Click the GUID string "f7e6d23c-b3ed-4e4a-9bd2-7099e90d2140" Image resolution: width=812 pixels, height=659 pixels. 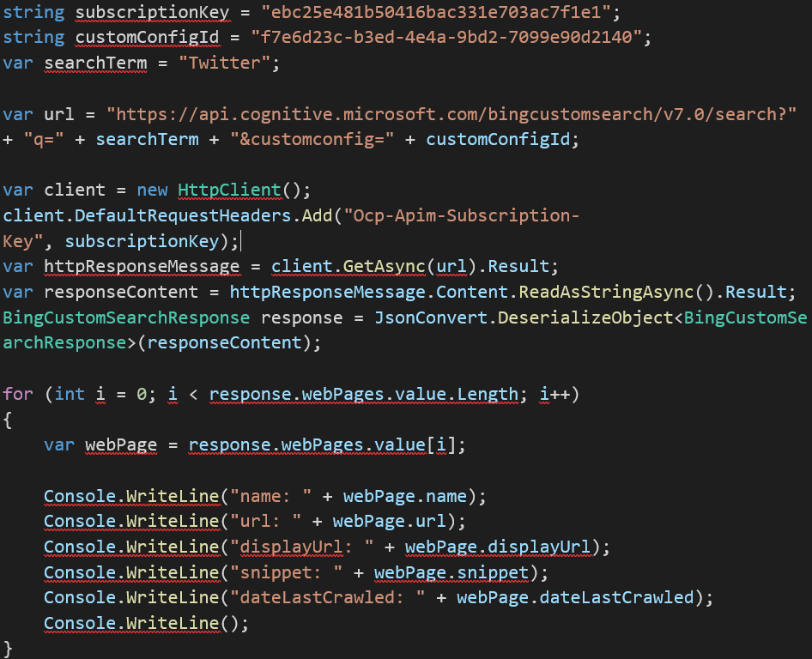point(446,37)
